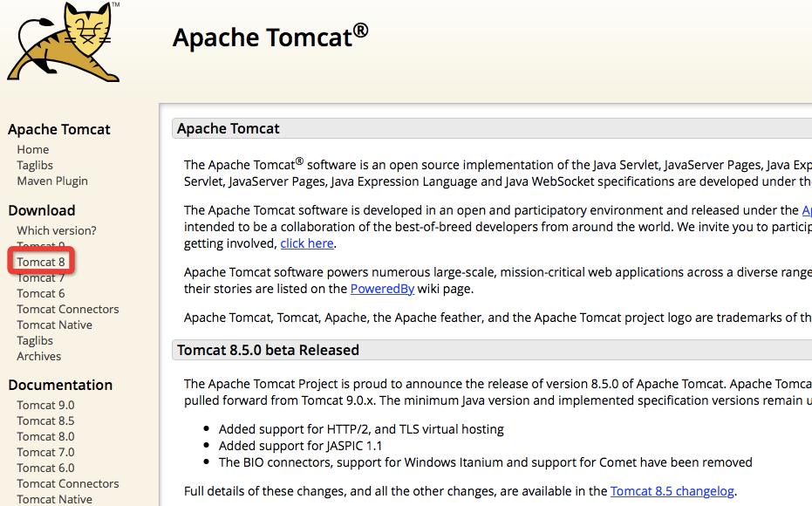
Task: Open the Archives link
Action: pos(39,356)
